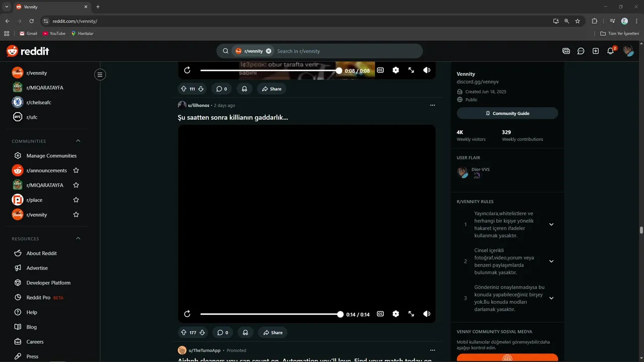This screenshot has height=362, width=644.
Task: Collapse the Communities section
Action: (x=78, y=141)
